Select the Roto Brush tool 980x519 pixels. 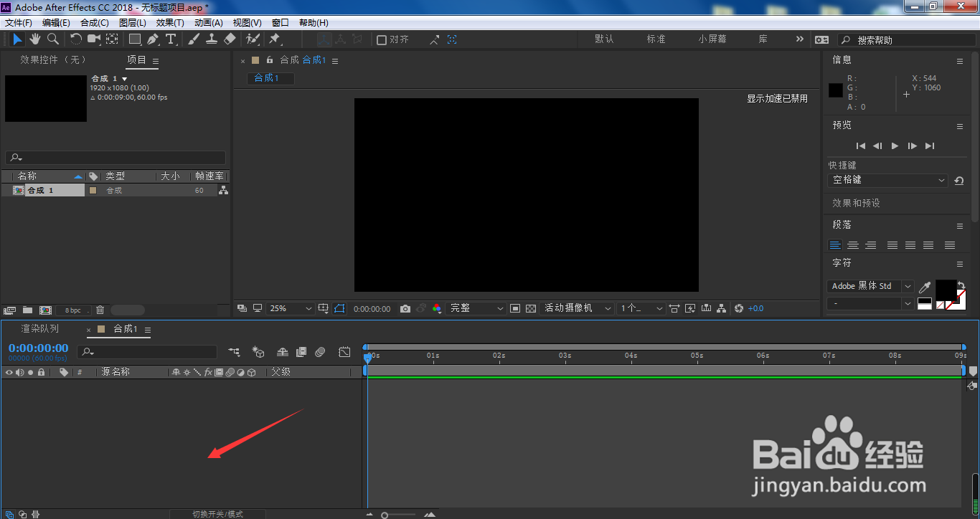click(253, 39)
